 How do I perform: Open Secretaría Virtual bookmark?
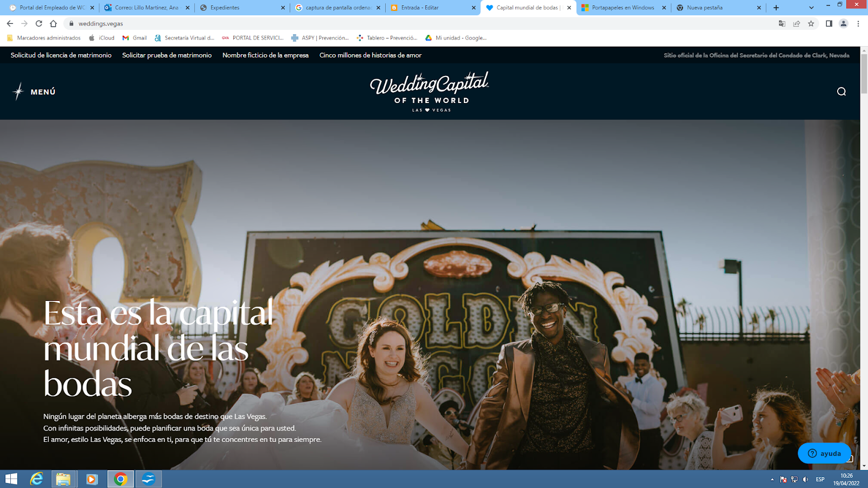184,38
